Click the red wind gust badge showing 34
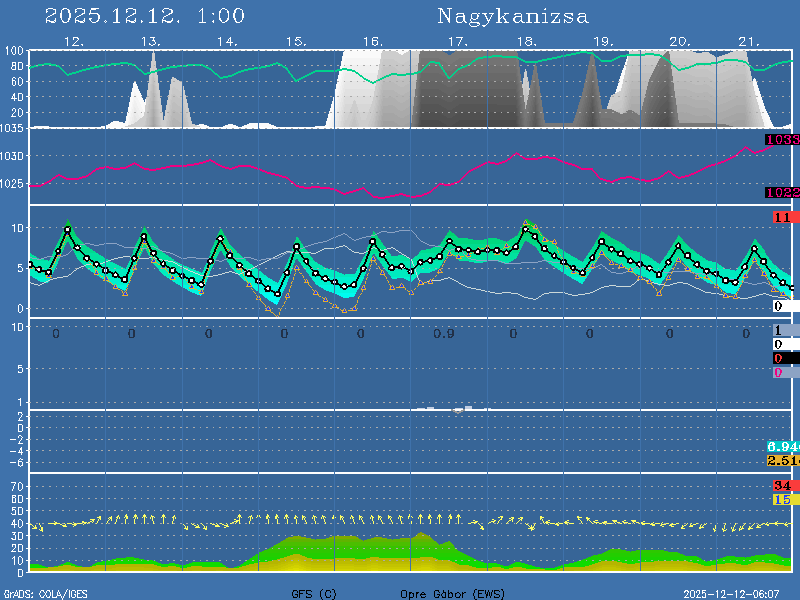 point(782,486)
